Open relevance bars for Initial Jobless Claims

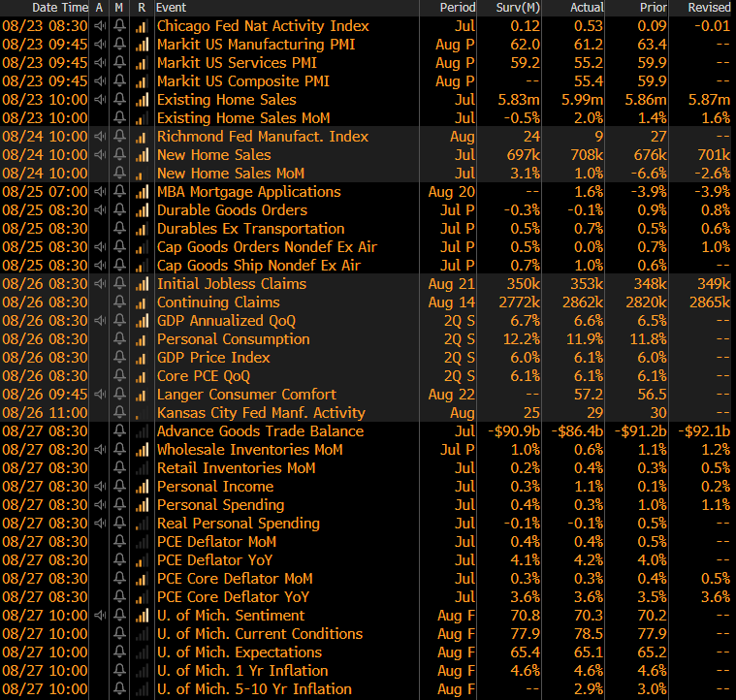click(142, 284)
